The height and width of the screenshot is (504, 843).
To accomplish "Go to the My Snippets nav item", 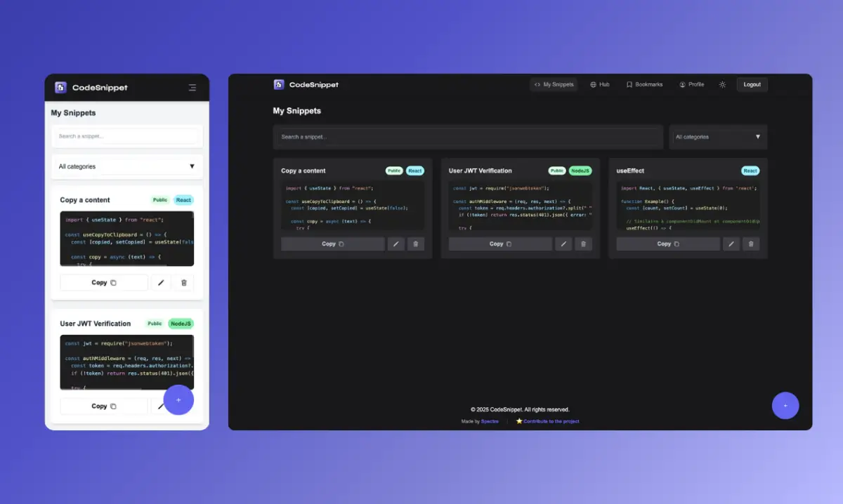I will coord(554,85).
